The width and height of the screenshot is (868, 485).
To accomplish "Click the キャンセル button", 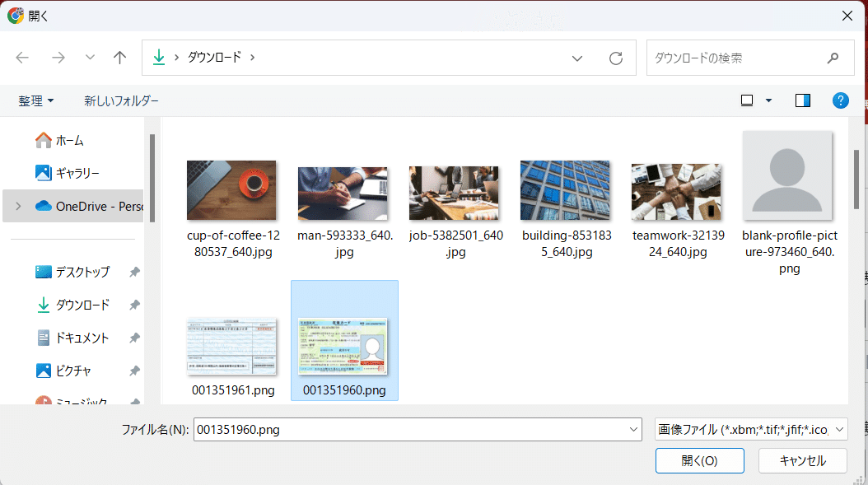I will click(802, 461).
